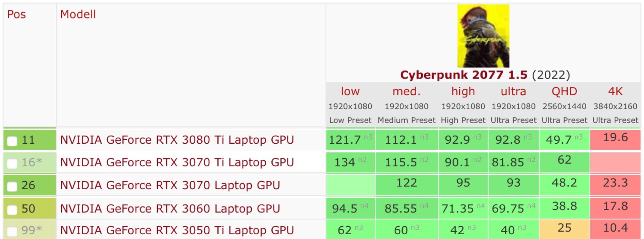The height and width of the screenshot is (239, 644).
Task: Click the 4K column header
Action: tap(615, 91)
